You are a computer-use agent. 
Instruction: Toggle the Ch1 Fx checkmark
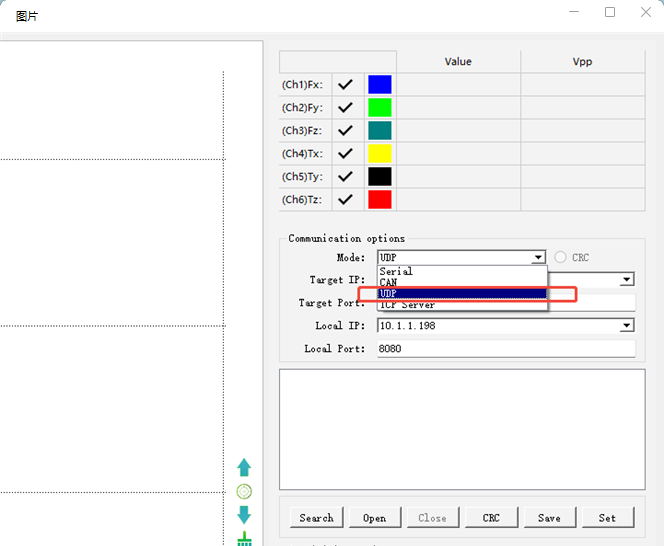(x=346, y=85)
